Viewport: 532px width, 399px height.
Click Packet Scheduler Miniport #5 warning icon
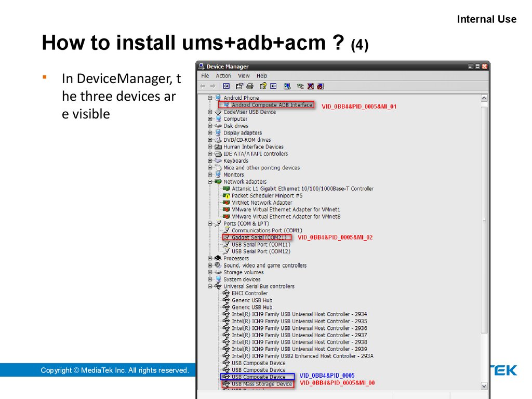coord(227,196)
